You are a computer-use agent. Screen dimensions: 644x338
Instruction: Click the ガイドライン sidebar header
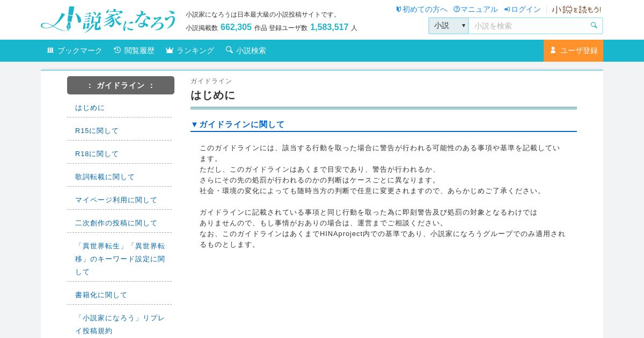tap(121, 85)
